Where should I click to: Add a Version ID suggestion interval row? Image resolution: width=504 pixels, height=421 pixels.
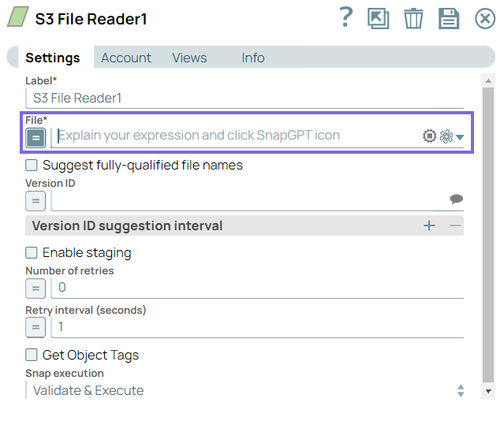point(429,226)
